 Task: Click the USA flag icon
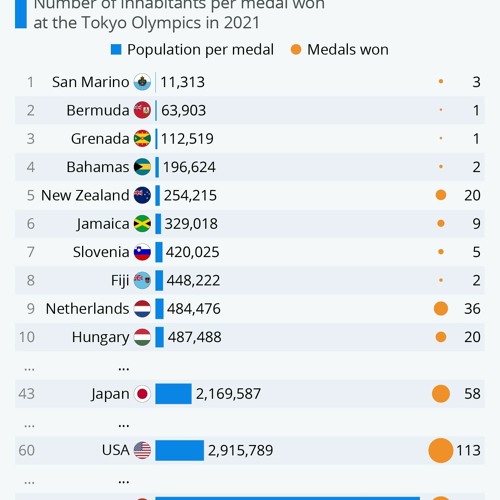click(x=142, y=450)
